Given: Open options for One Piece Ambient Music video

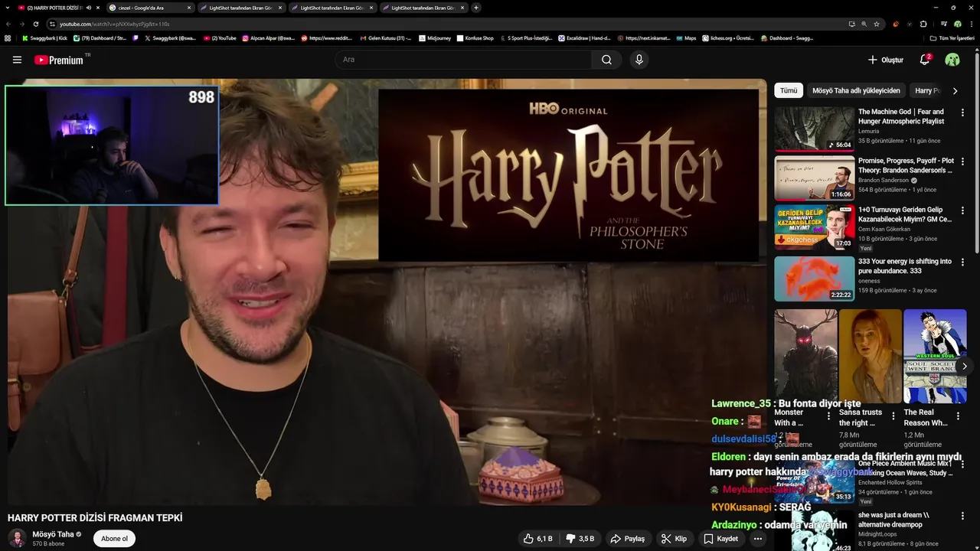Looking at the screenshot, I should click(962, 465).
